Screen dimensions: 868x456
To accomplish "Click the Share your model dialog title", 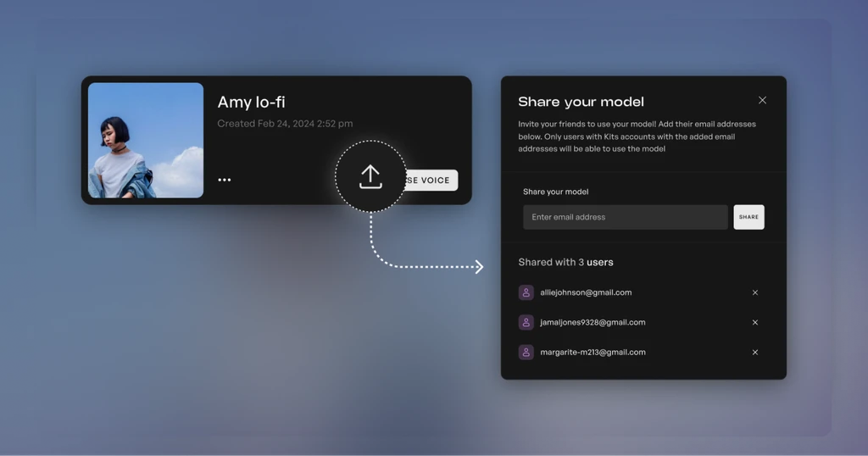I will [581, 102].
